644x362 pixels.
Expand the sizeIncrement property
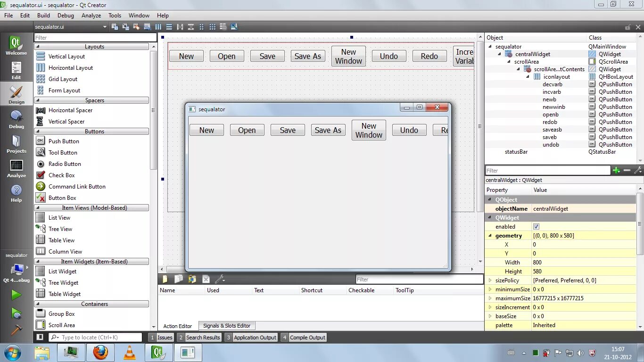[490, 307]
